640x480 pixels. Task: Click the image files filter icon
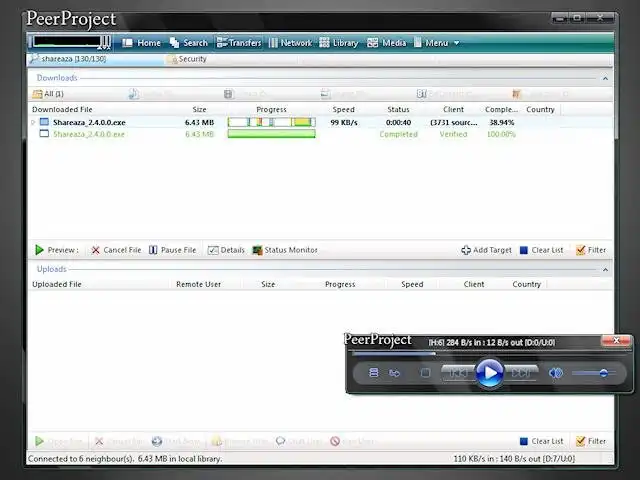[x=325, y=94]
